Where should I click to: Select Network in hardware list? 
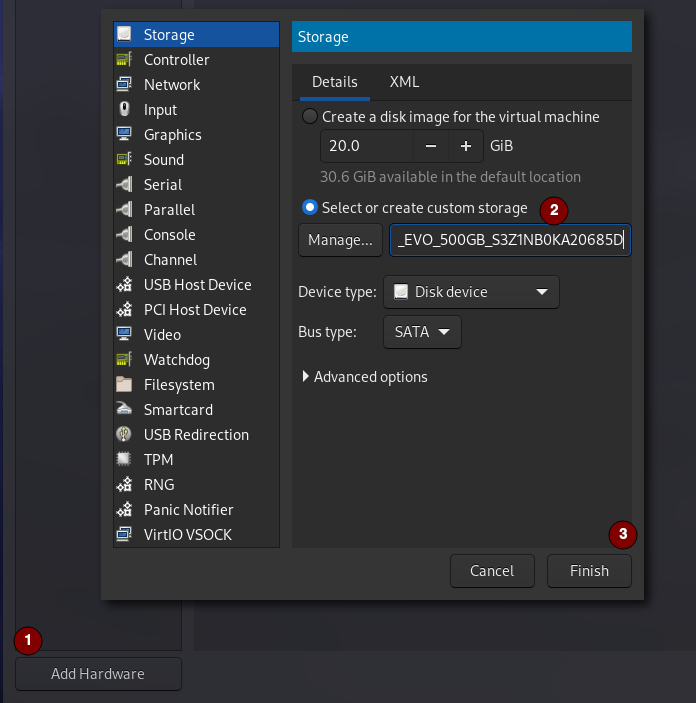tap(196, 85)
